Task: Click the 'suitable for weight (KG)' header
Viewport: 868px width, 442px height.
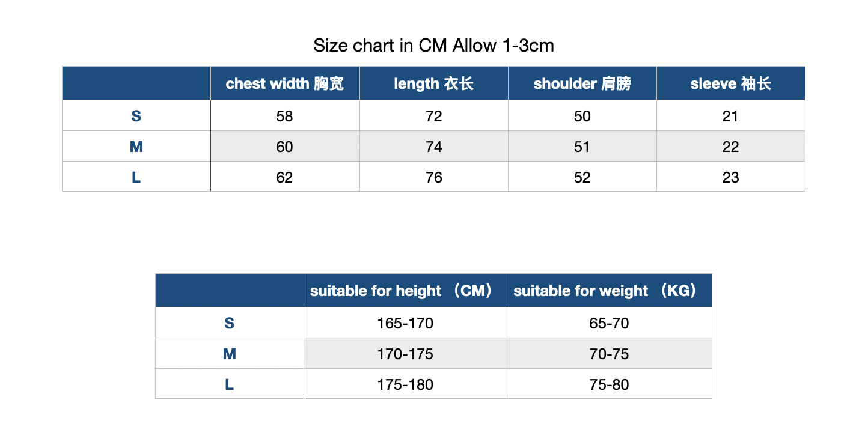Action: point(610,291)
